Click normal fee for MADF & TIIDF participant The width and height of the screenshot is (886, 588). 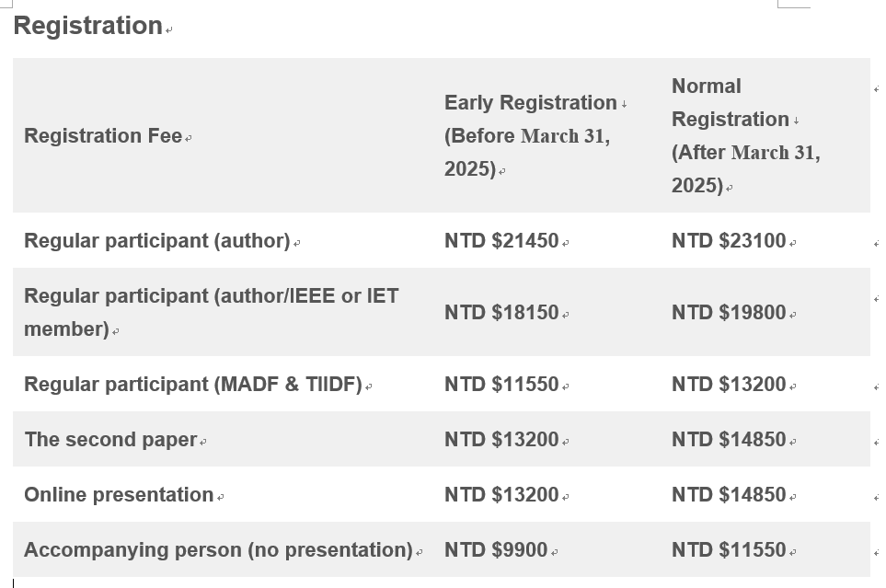[729, 385]
